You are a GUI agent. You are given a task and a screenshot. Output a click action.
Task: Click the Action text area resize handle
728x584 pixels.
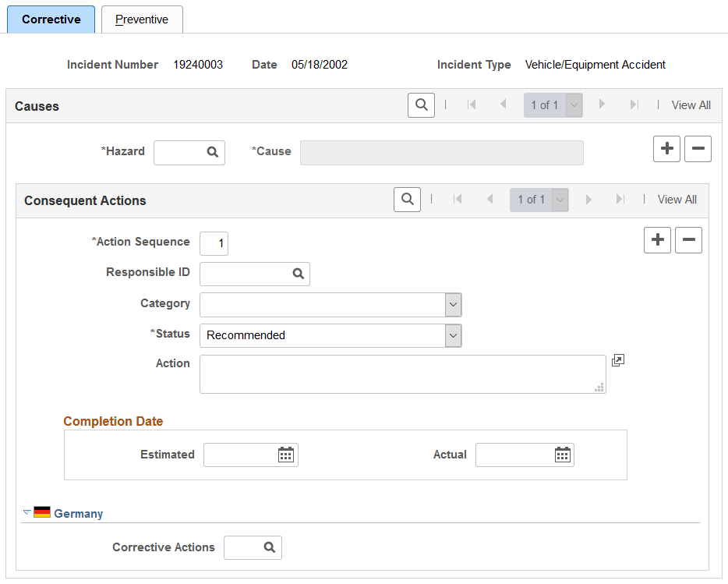[x=599, y=388]
